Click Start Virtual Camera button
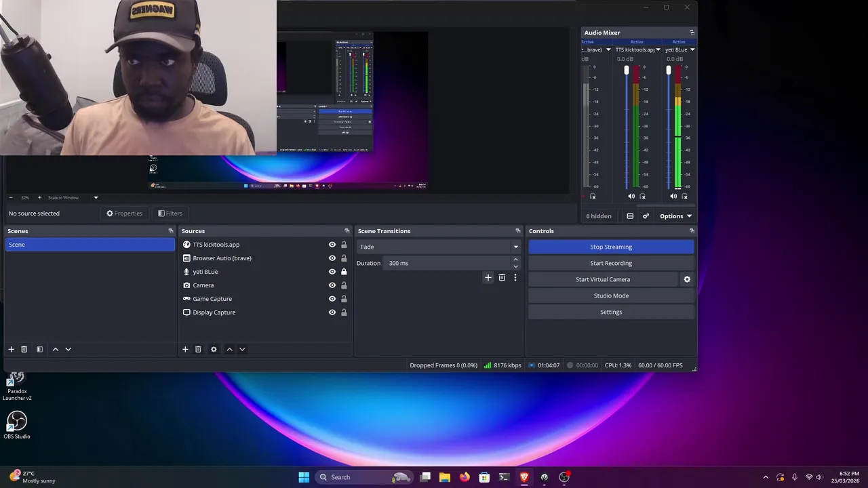Screen dimensions: 868x488 (x=603, y=279)
